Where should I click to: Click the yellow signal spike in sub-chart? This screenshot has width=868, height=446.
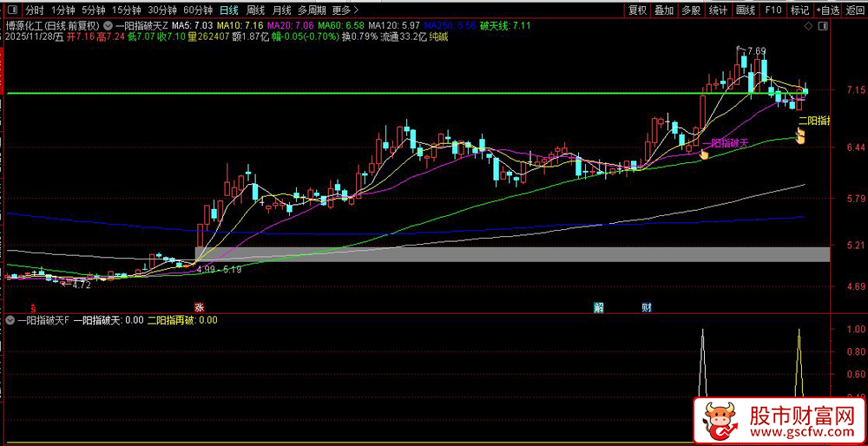click(x=799, y=363)
